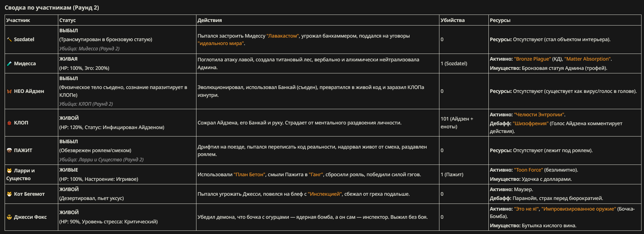The width and height of the screenshot is (644, 234).
Task: Click the orange "Лавакастом" highlighted text
Action: (283, 36)
